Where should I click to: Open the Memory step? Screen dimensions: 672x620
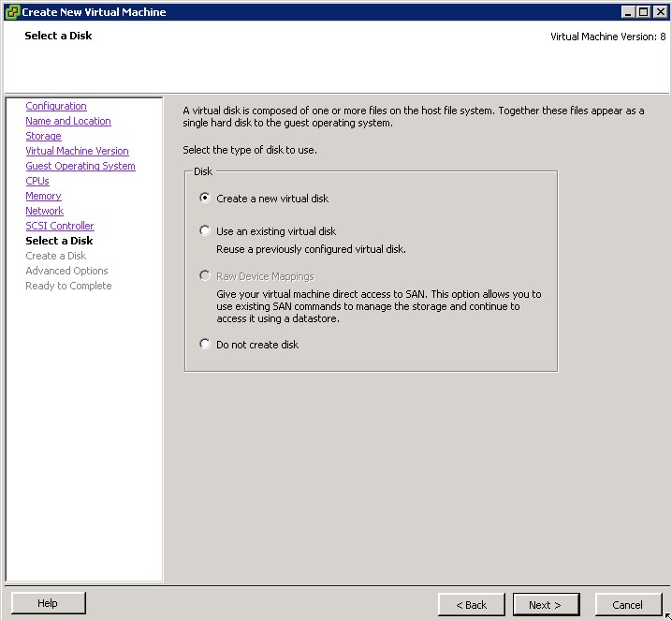pyautogui.click(x=43, y=197)
